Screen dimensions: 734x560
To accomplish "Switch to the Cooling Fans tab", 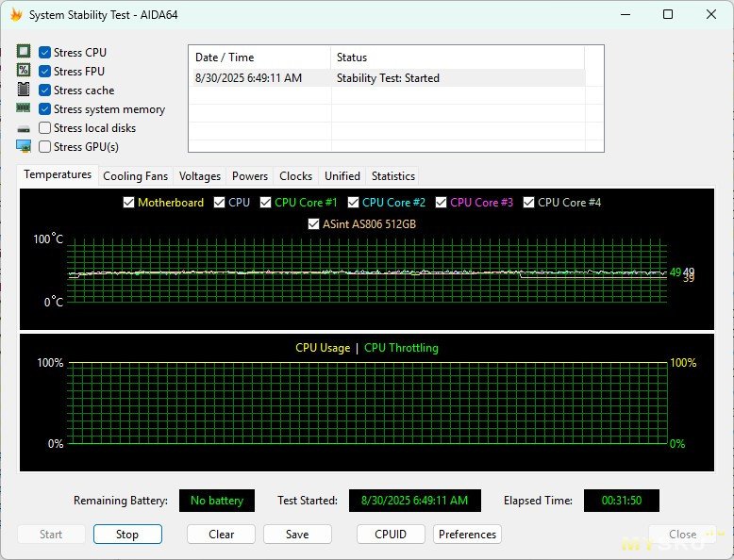I will click(x=135, y=176).
